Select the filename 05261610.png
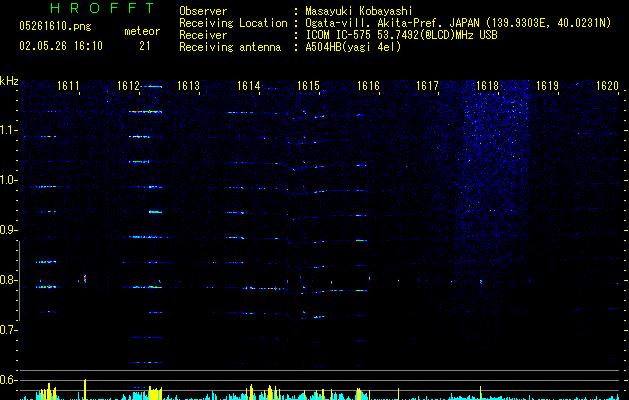This screenshot has width=629, height=400. tap(55, 26)
